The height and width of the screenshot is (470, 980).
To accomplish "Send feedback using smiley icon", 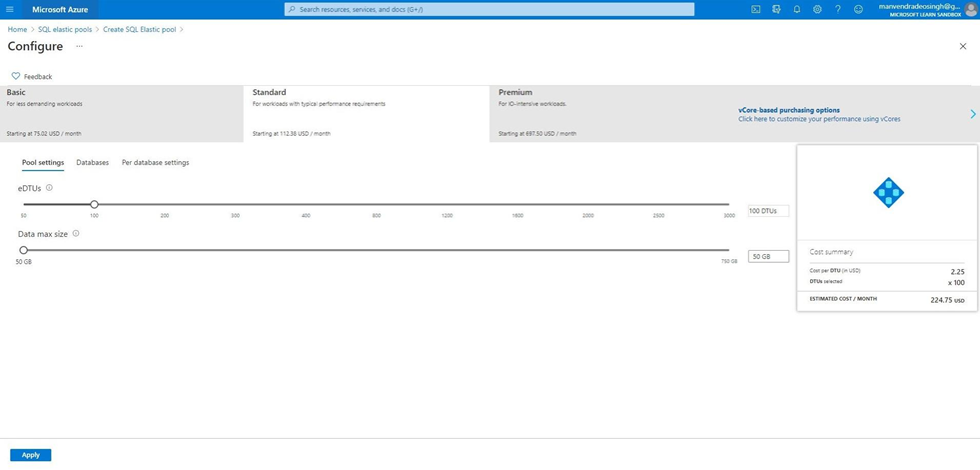I will pos(858,9).
